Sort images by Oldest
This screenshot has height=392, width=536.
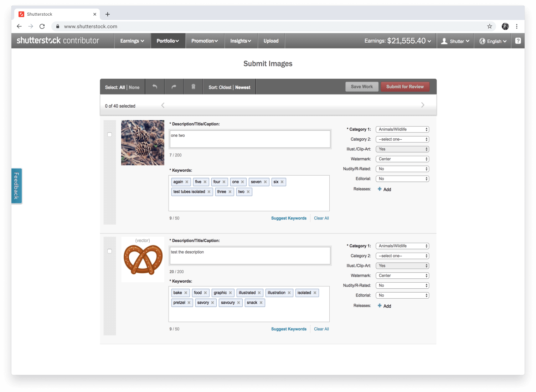[x=225, y=87]
